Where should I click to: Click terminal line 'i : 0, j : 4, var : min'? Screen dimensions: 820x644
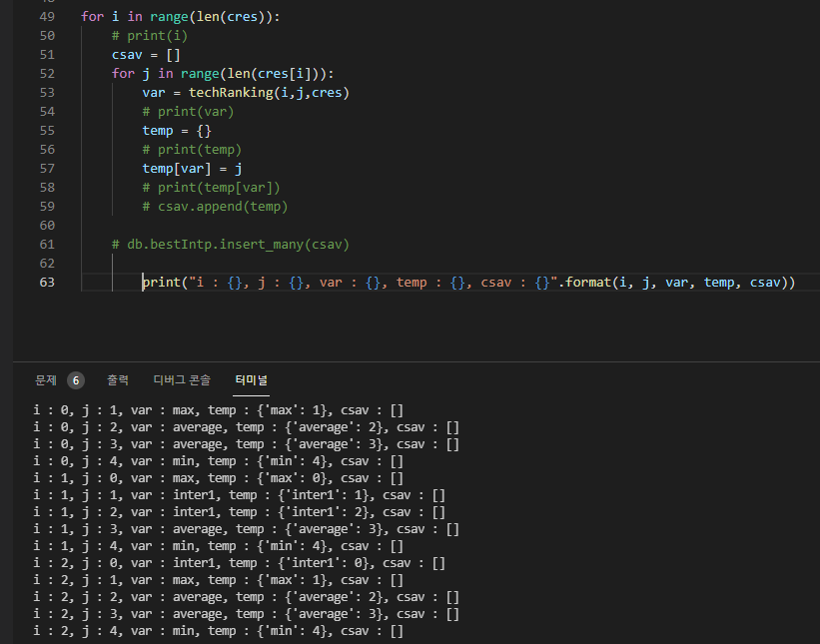tap(218, 461)
